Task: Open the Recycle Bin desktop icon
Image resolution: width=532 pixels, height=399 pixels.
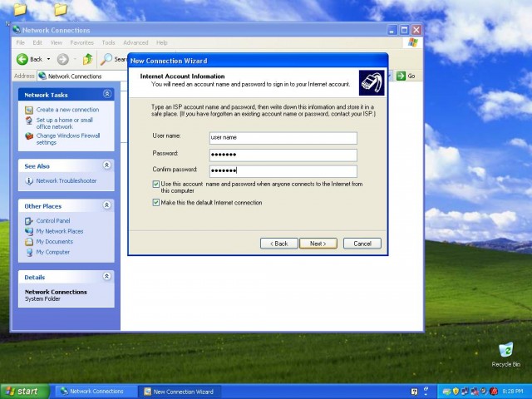Action: pos(505,350)
